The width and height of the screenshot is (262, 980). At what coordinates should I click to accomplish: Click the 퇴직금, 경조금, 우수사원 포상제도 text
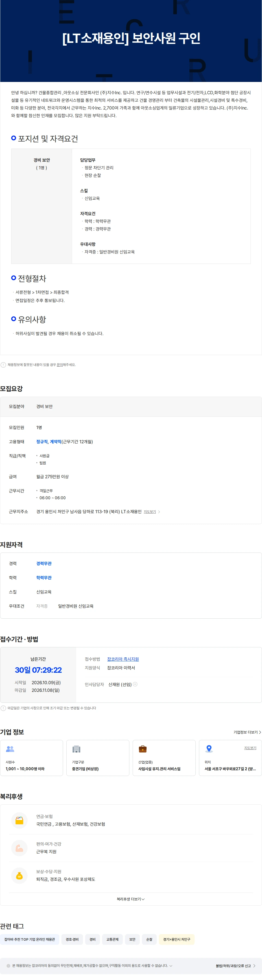65,879
